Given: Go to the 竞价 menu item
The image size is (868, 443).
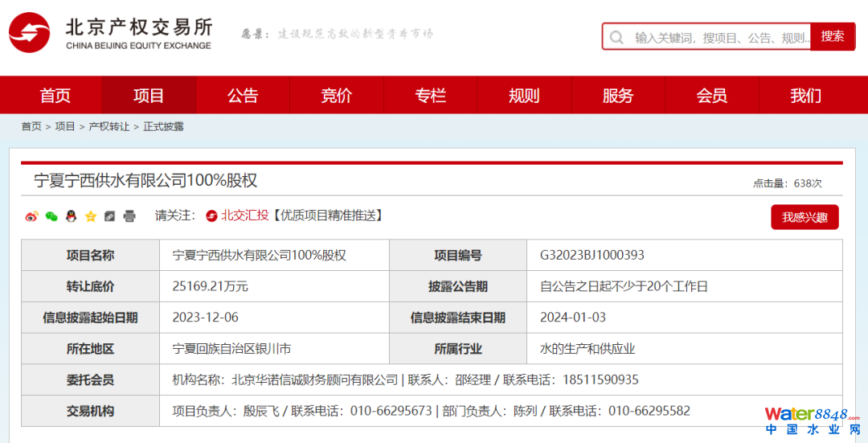Looking at the screenshot, I should tap(337, 96).
